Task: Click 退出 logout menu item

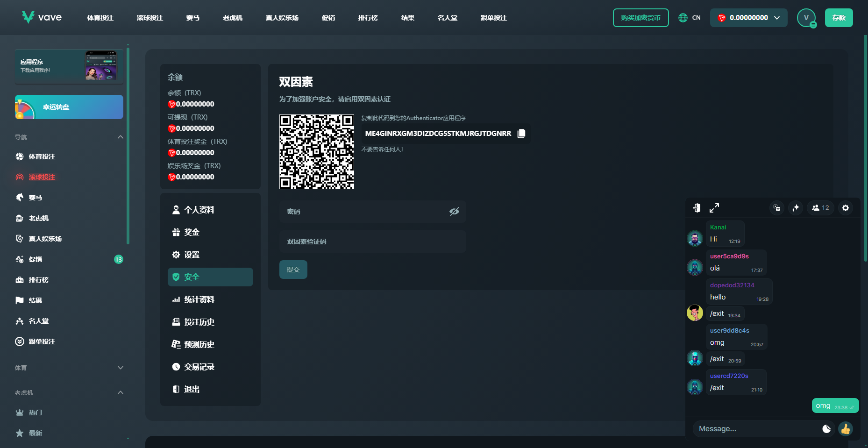Action: click(x=210, y=389)
